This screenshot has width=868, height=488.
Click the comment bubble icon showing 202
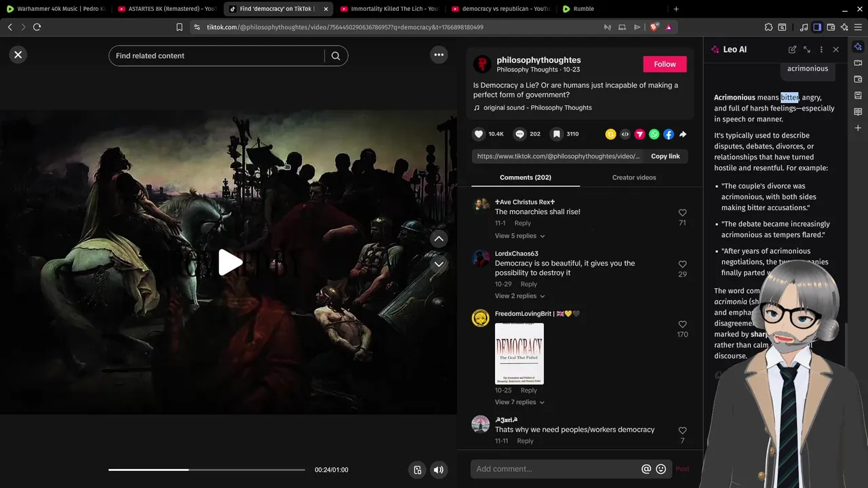click(x=519, y=134)
